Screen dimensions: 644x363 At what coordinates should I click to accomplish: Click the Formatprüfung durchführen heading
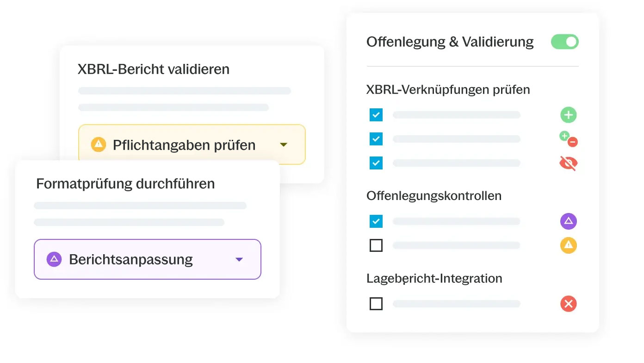pyautogui.click(x=125, y=184)
